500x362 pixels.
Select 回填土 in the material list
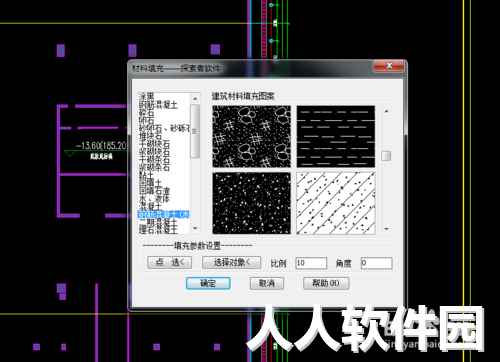click(150, 183)
